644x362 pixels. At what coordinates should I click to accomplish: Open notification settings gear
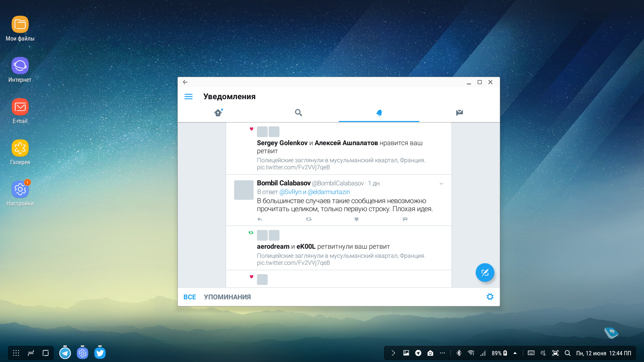(490, 297)
